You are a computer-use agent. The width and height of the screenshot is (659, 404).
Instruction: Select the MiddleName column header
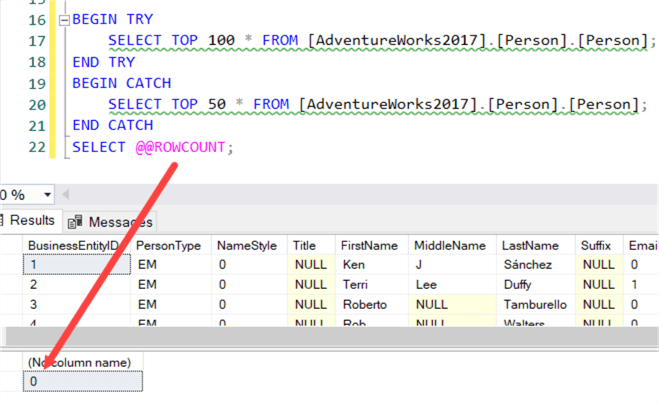tap(452, 246)
